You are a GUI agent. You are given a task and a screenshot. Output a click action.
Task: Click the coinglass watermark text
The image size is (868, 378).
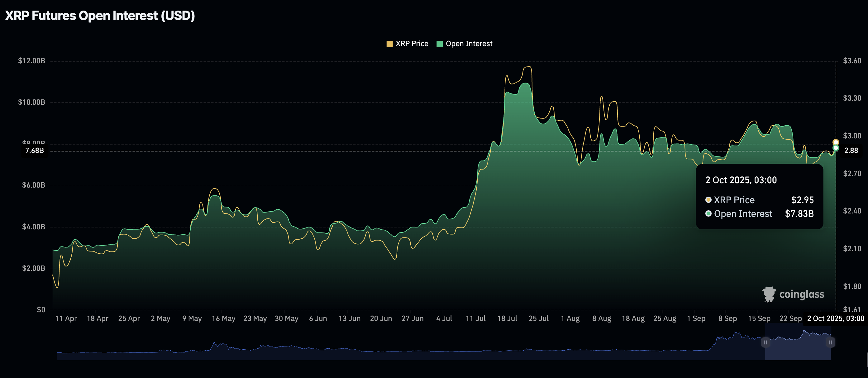[802, 294]
